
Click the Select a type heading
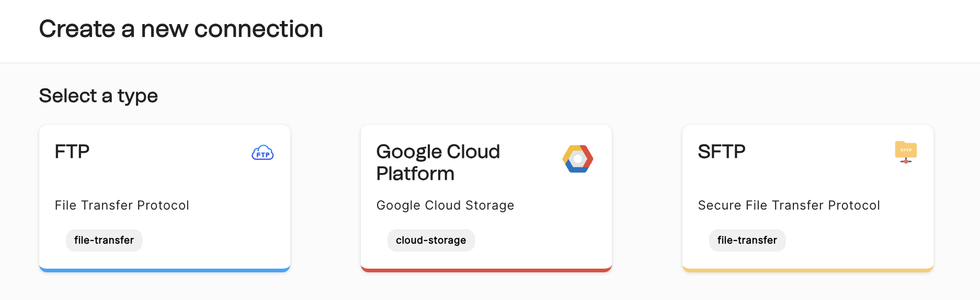[x=98, y=96]
